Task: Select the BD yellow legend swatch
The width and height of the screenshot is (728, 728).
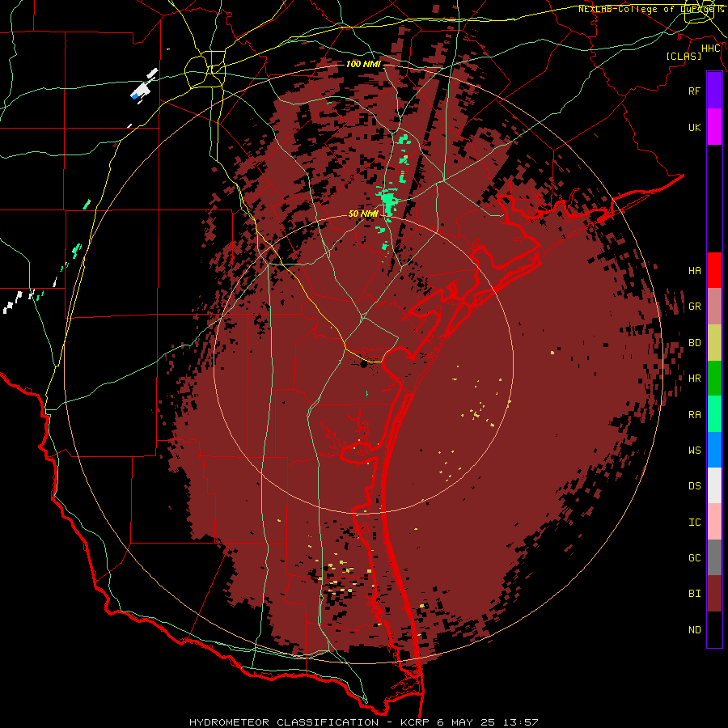Action: pyautogui.click(x=714, y=342)
